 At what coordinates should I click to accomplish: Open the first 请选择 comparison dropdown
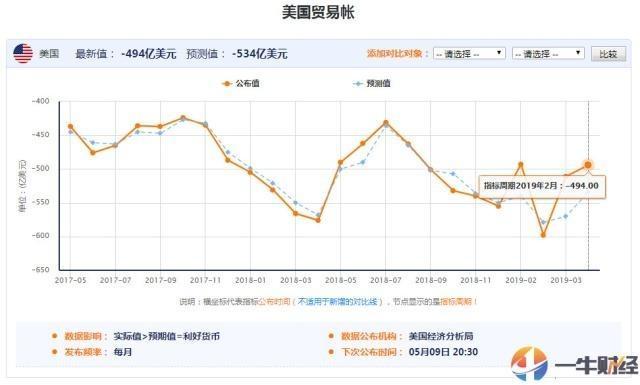pos(469,53)
